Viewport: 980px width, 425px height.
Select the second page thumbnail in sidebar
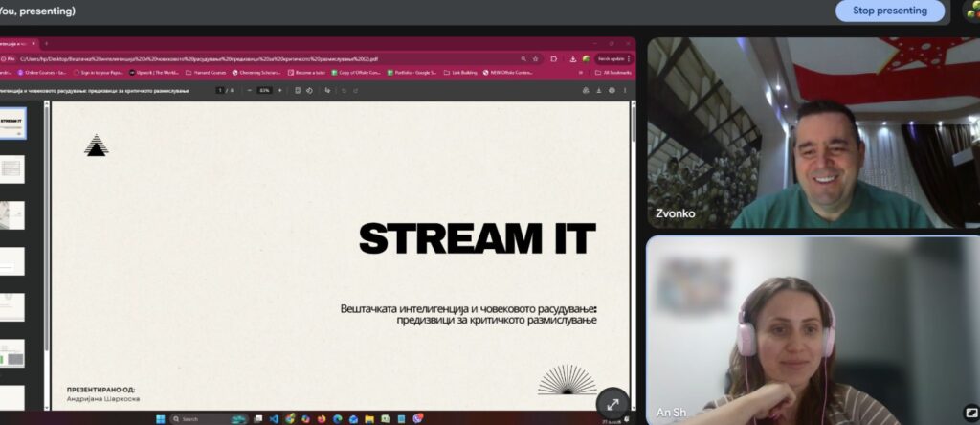[x=12, y=169]
